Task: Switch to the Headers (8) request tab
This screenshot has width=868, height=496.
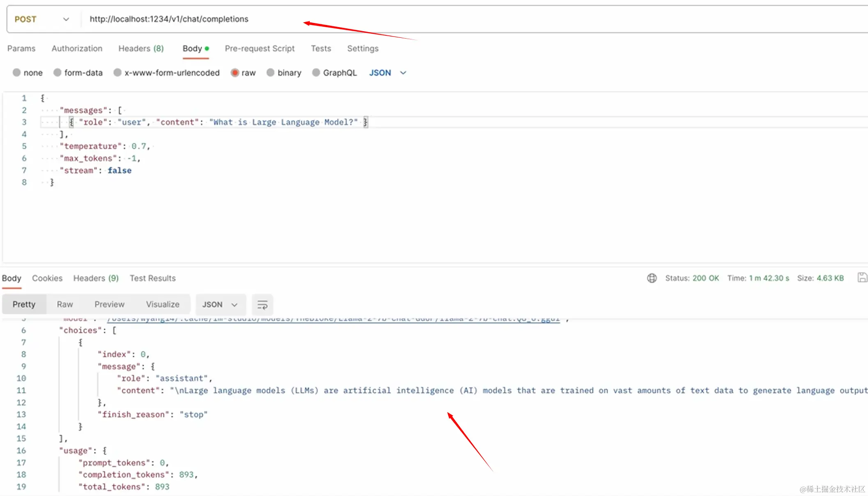Action: tap(141, 48)
